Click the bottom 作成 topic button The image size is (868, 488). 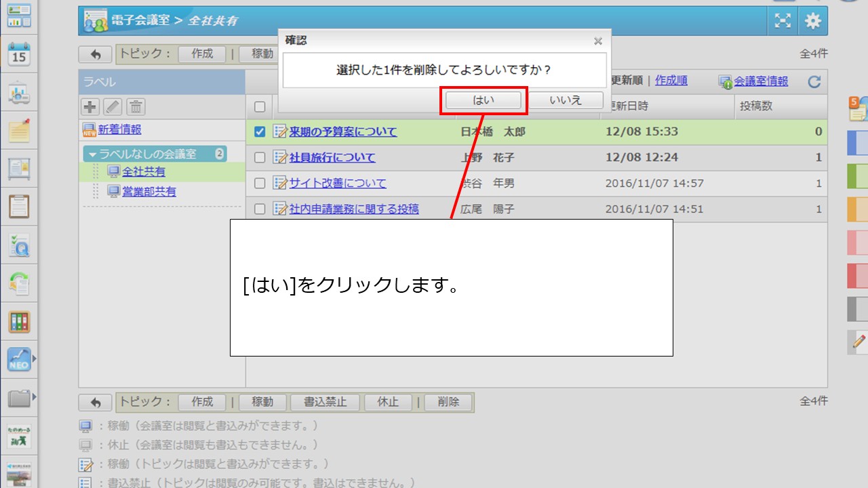[202, 402]
